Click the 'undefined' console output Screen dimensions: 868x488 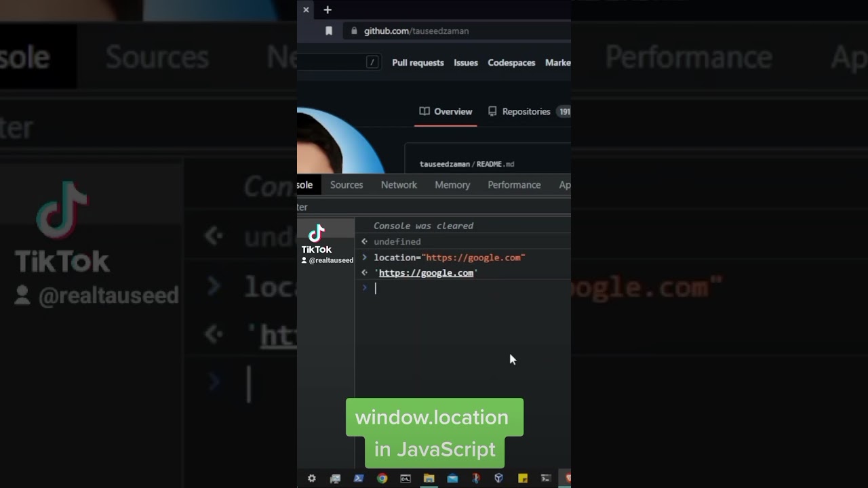[x=397, y=241]
